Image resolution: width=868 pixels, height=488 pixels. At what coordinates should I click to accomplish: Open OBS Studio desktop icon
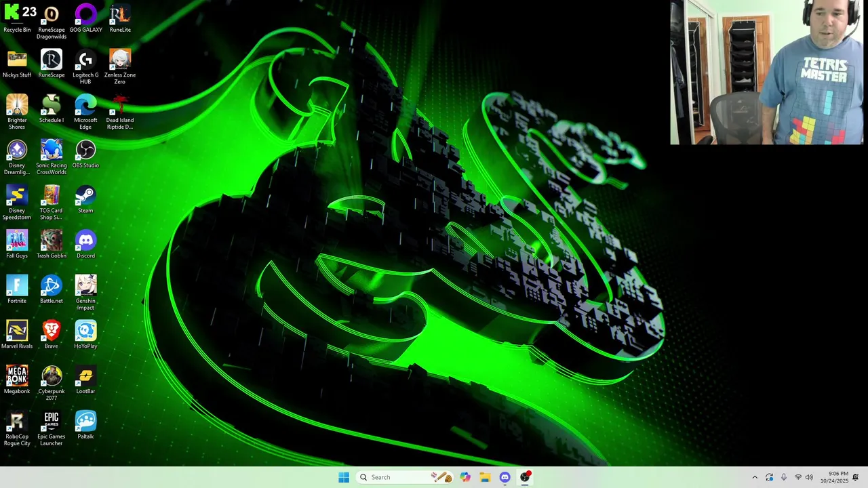pos(85,154)
